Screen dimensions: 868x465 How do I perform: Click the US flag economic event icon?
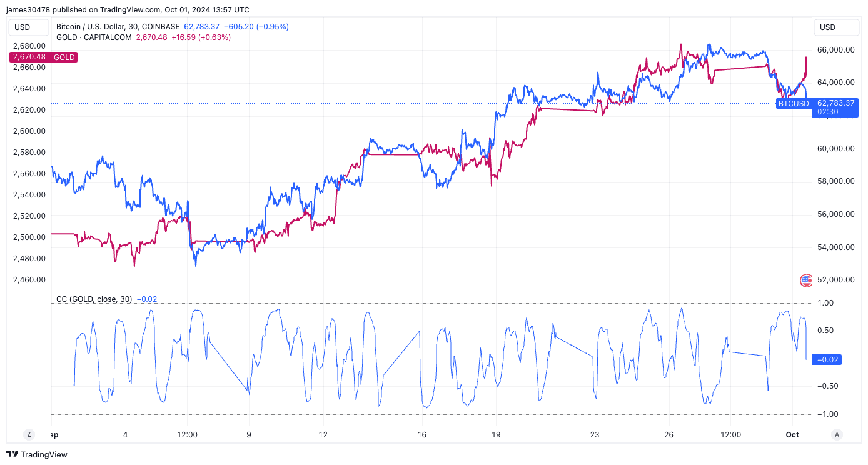coord(806,280)
